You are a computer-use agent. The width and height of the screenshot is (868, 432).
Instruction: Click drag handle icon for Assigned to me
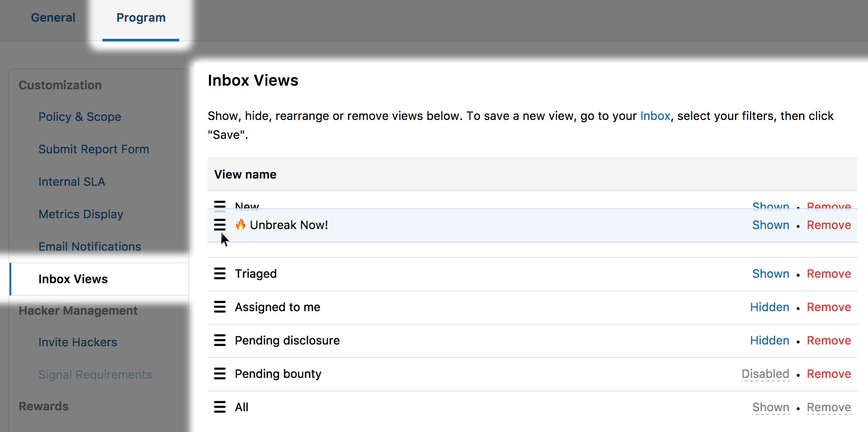(x=220, y=307)
